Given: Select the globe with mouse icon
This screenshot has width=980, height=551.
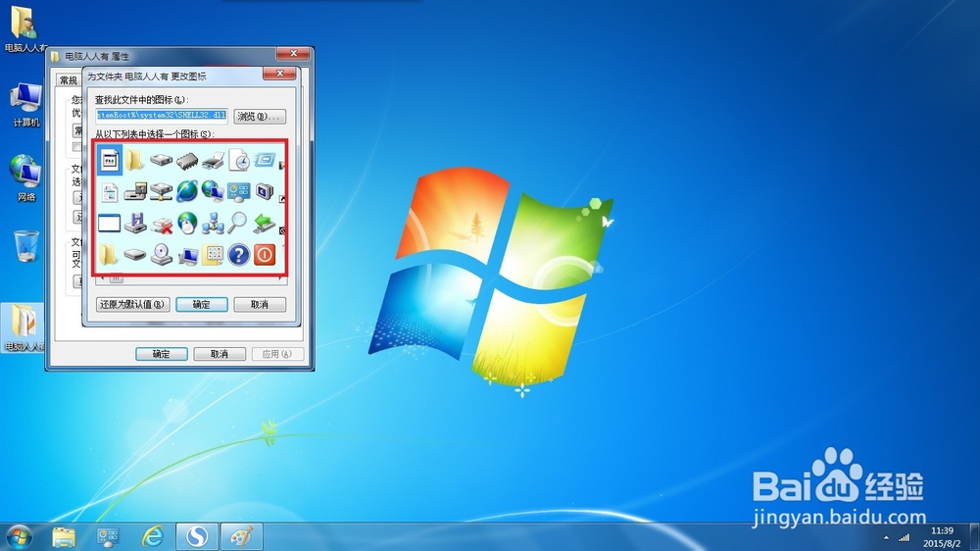Looking at the screenshot, I should point(187,224).
